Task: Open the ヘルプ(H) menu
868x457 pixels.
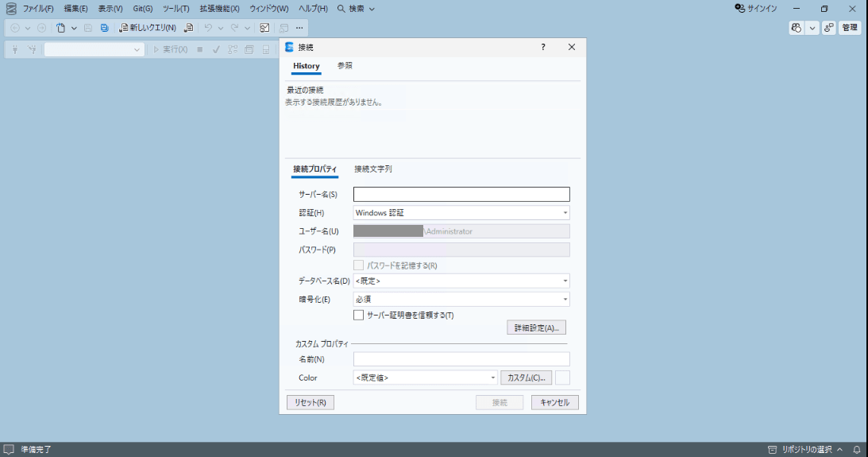Action: click(x=314, y=9)
